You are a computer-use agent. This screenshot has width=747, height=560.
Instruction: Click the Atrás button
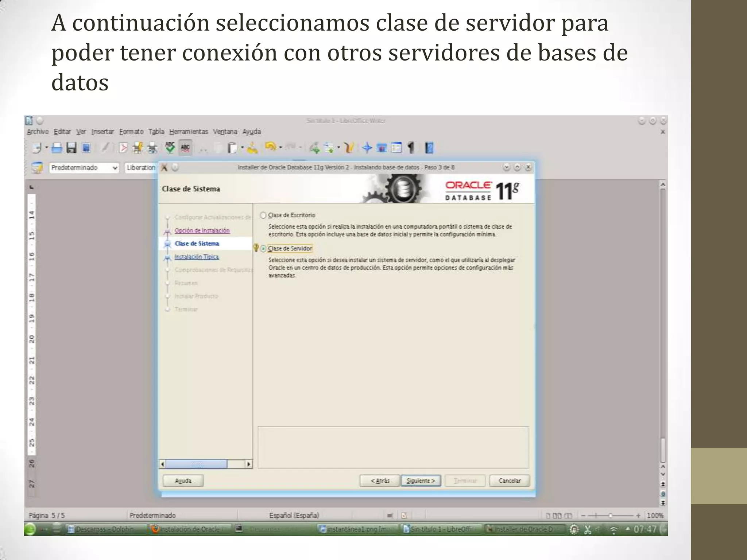380,481
